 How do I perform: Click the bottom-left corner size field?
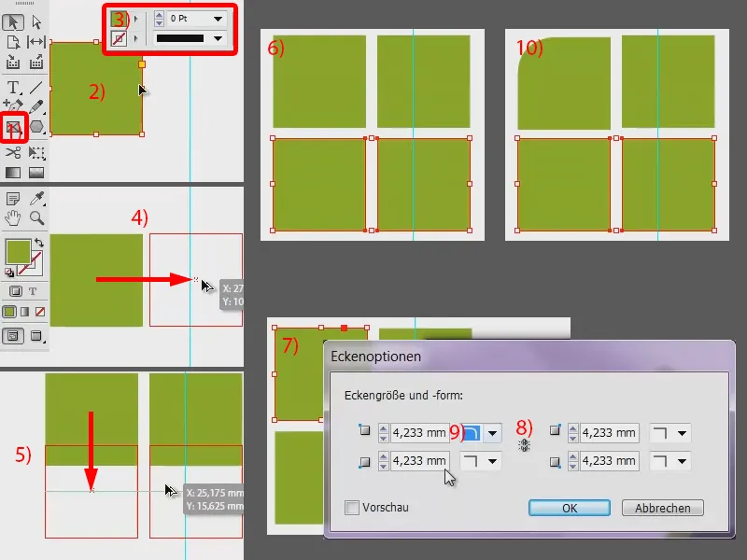click(x=419, y=461)
